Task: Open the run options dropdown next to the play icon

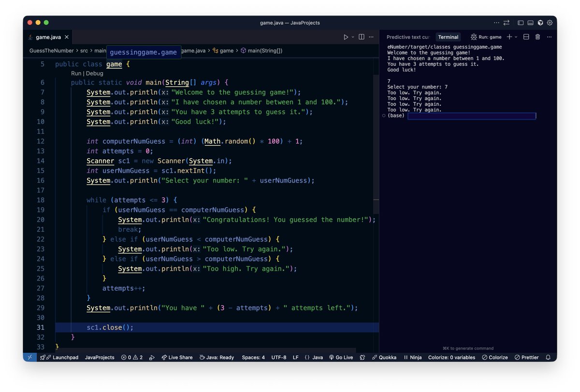Action: tap(353, 37)
